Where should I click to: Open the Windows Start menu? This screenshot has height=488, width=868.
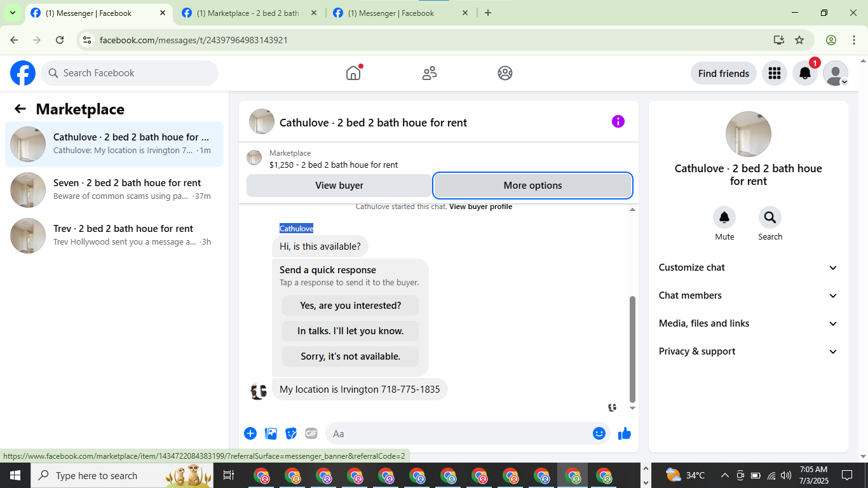point(15,475)
